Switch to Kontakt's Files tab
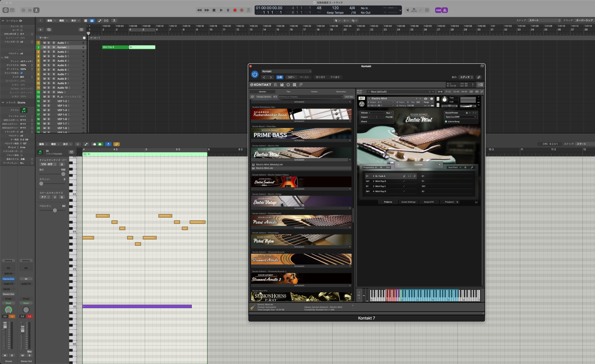The height and width of the screenshot is (364, 595). (x=289, y=92)
